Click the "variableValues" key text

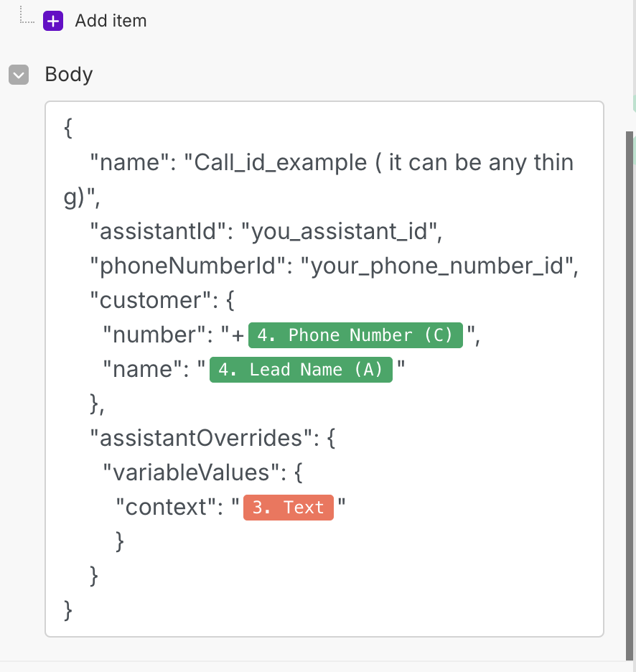point(191,473)
